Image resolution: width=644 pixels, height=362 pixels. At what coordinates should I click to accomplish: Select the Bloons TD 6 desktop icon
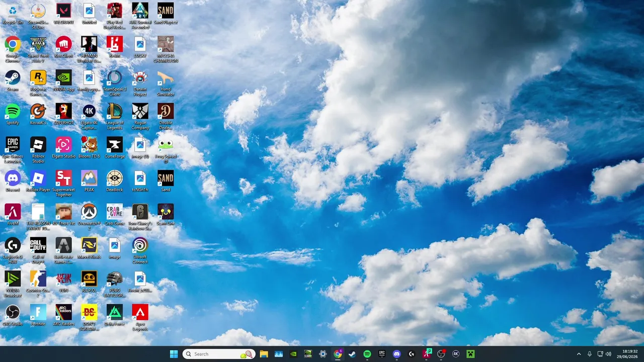coord(89,148)
